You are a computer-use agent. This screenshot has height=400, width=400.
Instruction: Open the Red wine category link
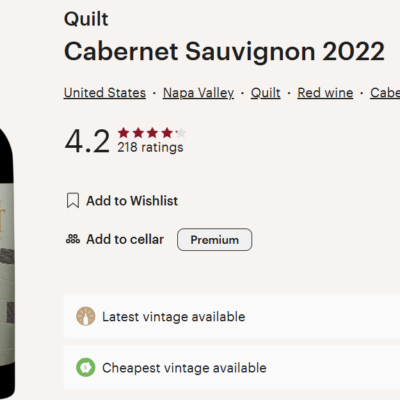click(325, 93)
